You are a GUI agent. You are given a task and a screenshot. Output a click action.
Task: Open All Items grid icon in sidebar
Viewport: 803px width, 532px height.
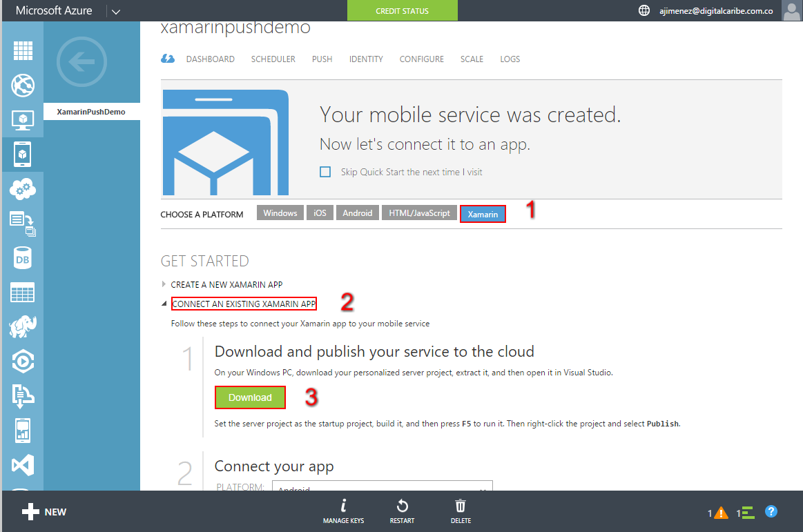click(x=23, y=50)
